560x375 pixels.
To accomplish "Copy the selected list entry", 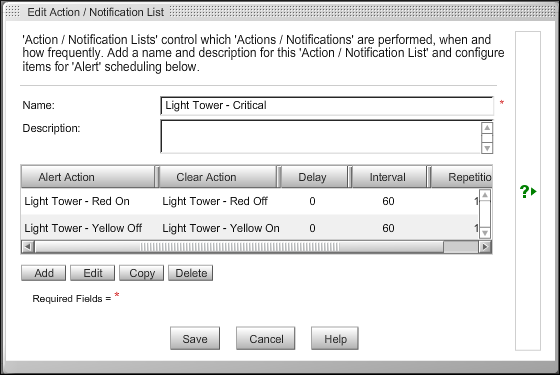I will pos(141,273).
